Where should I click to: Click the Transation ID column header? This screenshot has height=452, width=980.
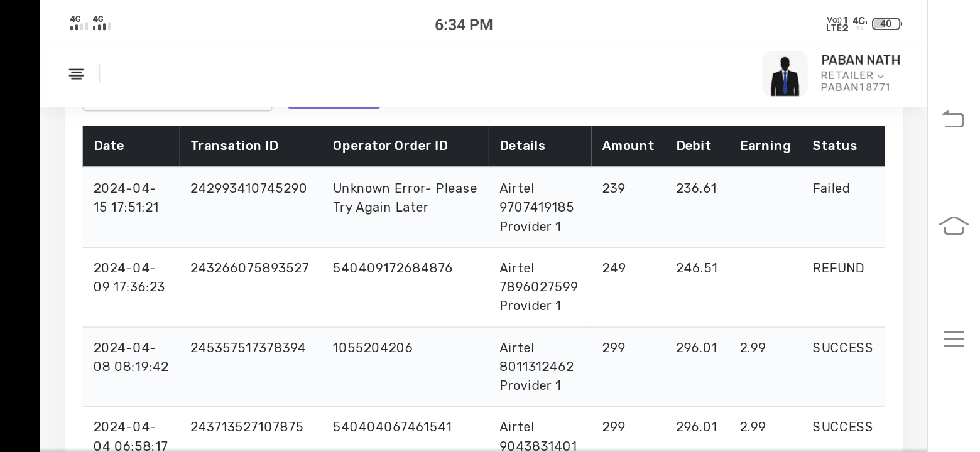click(x=234, y=146)
